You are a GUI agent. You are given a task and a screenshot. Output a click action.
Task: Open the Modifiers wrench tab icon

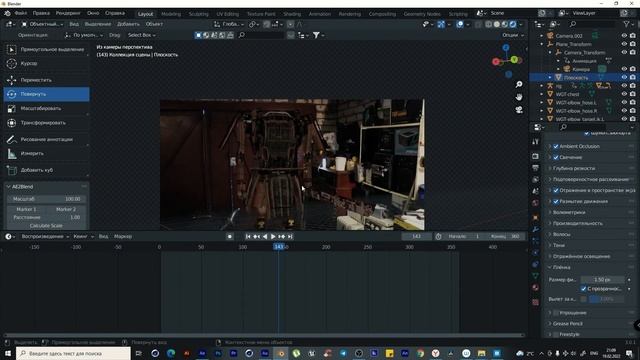[x=536, y=229]
